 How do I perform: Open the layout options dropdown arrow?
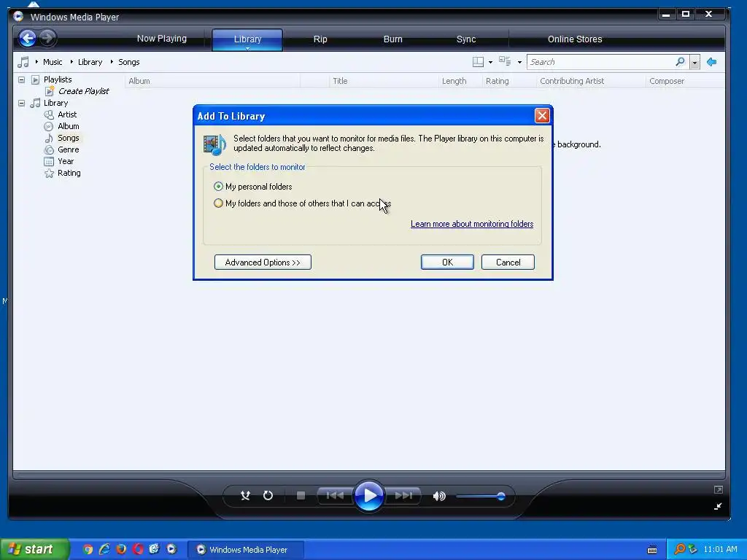click(x=490, y=63)
